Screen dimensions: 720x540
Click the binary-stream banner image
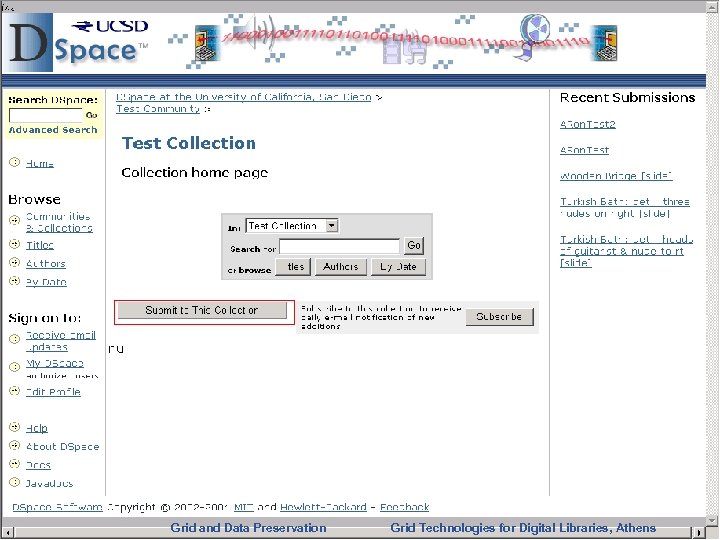[393, 42]
